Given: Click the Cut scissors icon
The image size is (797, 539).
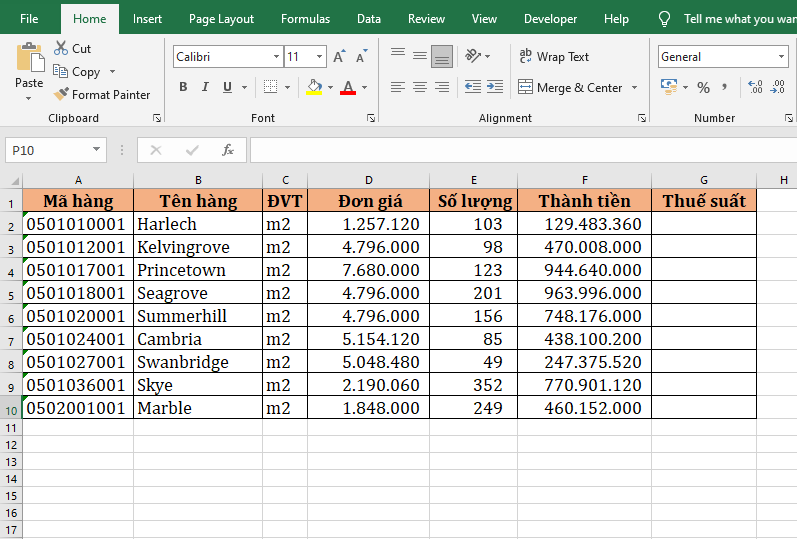Looking at the screenshot, I should click(61, 48).
